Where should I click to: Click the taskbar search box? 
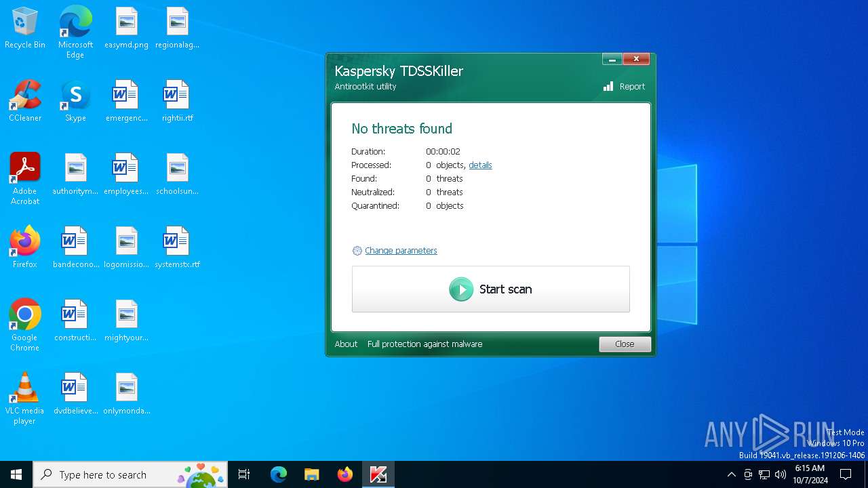point(130,474)
